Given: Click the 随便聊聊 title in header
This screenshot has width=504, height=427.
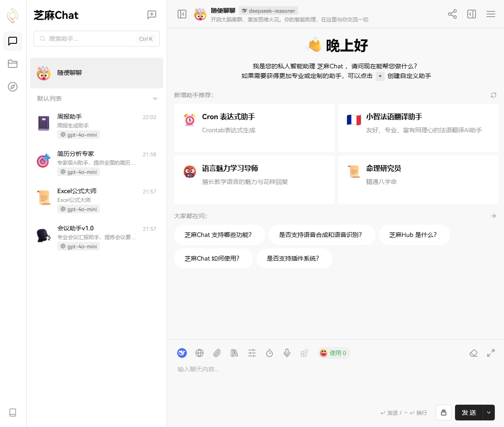Looking at the screenshot, I should tap(223, 11).
